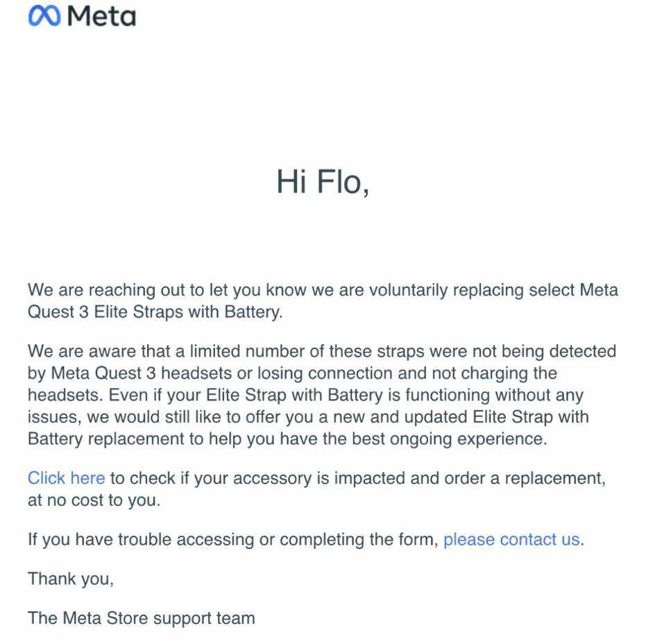This screenshot has height=644, width=671.
Task: Click the Meta wordmark text
Action: point(102,16)
